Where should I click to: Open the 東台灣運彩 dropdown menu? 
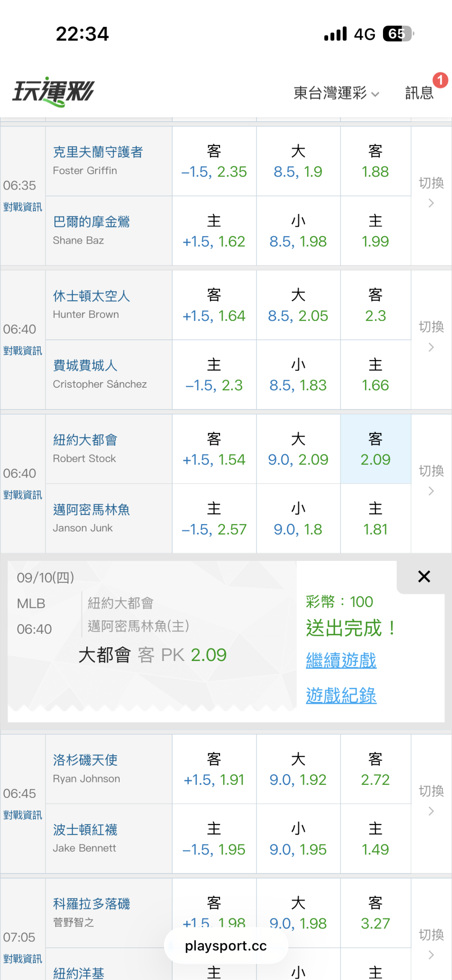pos(336,93)
